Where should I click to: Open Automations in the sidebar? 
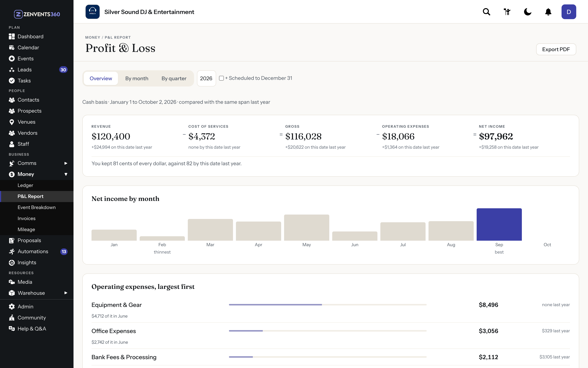pos(37,251)
